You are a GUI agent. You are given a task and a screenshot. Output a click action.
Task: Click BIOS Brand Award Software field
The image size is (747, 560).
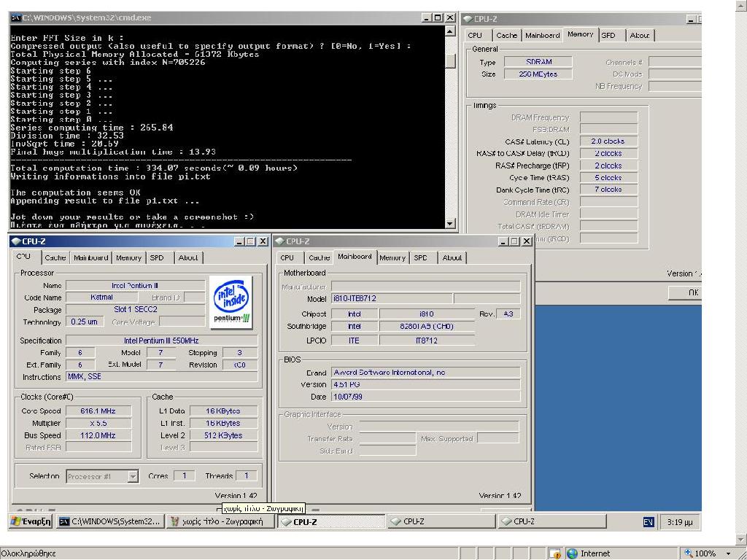pos(426,373)
